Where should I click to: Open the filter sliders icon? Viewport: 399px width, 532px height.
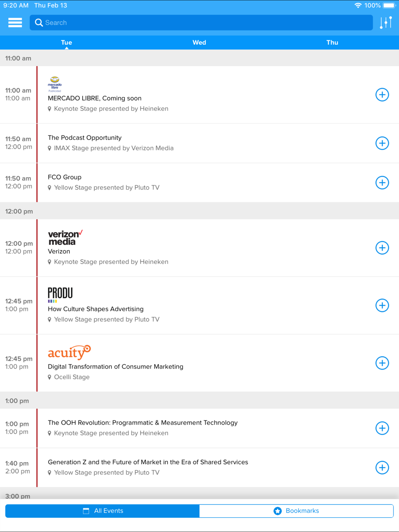pyautogui.click(x=386, y=23)
